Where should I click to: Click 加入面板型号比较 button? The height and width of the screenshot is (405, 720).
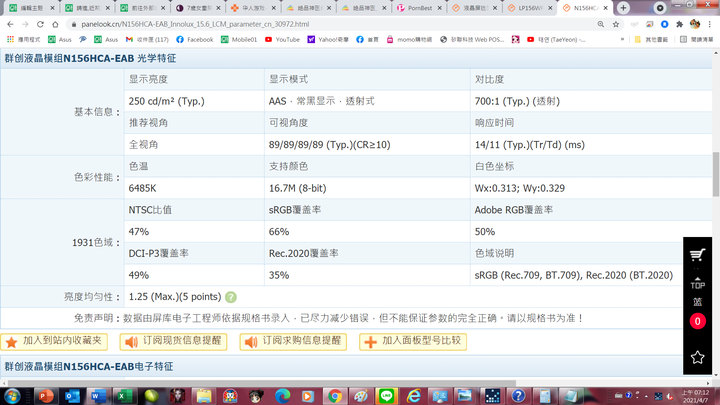[413, 342]
